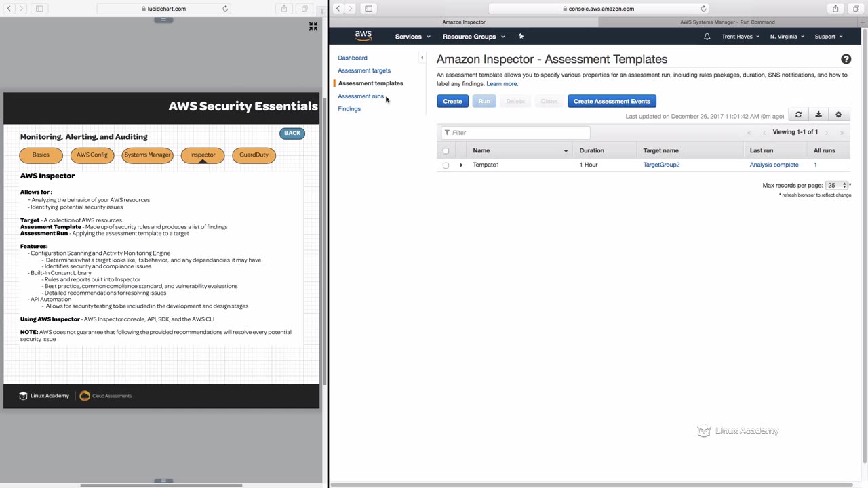Viewport: 868px width, 488px height.
Task: Exit fullscreen presentation in Lucidchart
Action: click(x=313, y=26)
